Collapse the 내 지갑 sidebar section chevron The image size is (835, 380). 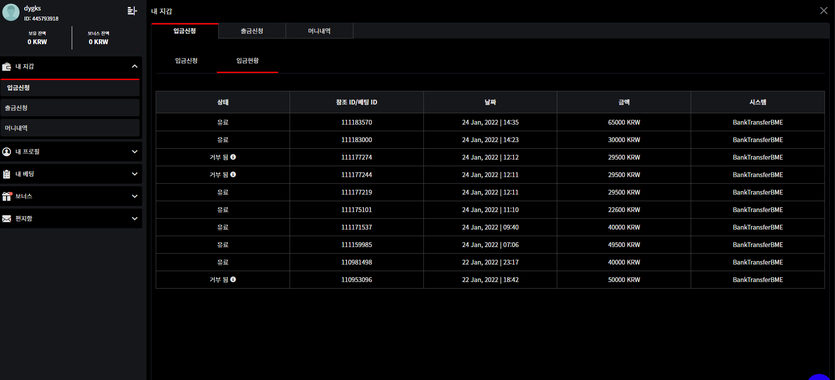click(x=135, y=67)
